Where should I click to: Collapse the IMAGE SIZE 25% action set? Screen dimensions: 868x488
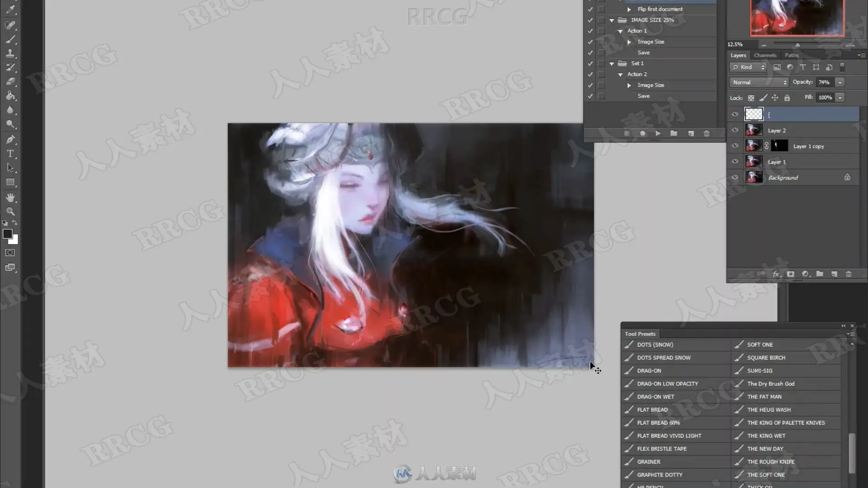coord(612,20)
